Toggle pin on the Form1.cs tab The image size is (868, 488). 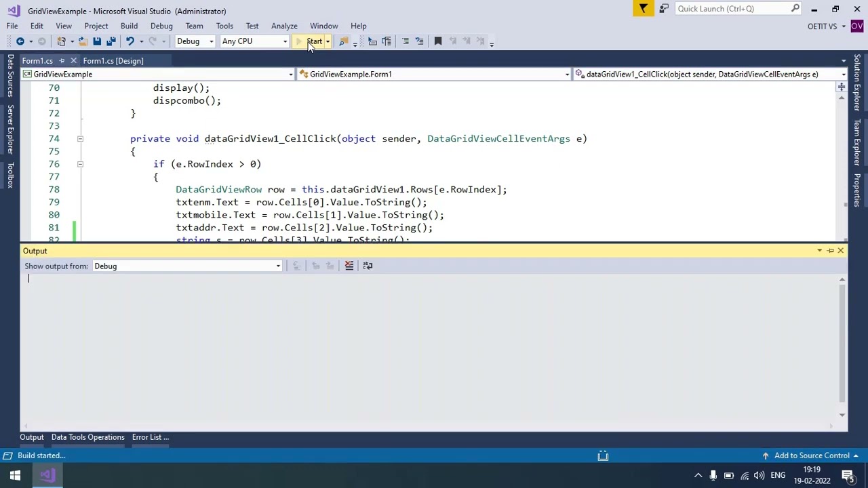click(62, 61)
